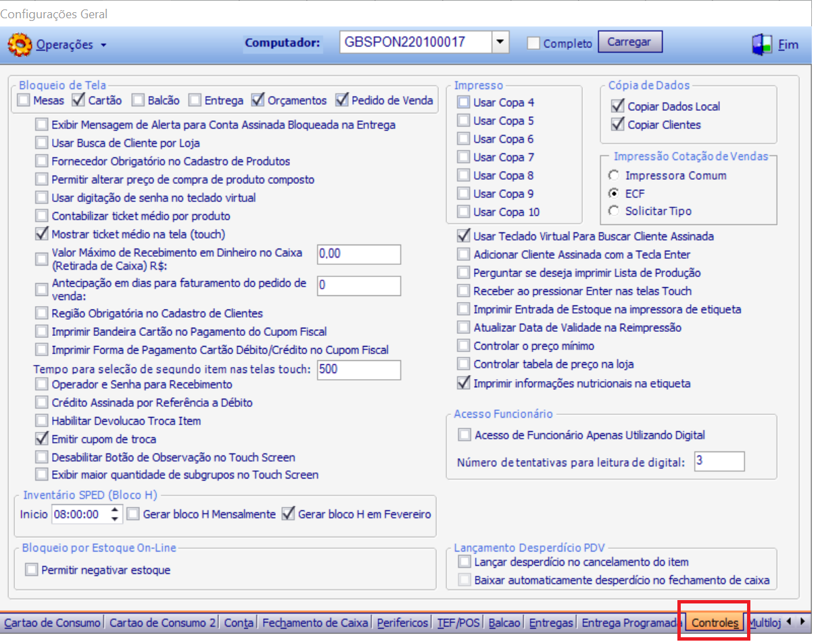The image size is (818, 644).
Task: Uncheck the Cartão screen lock checkbox
Action: click(78, 101)
